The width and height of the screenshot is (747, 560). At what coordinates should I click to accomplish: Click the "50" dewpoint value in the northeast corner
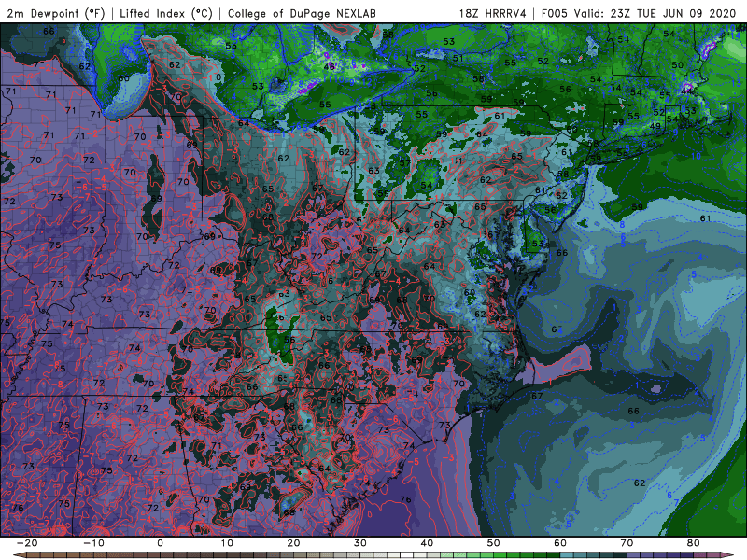click(678, 65)
